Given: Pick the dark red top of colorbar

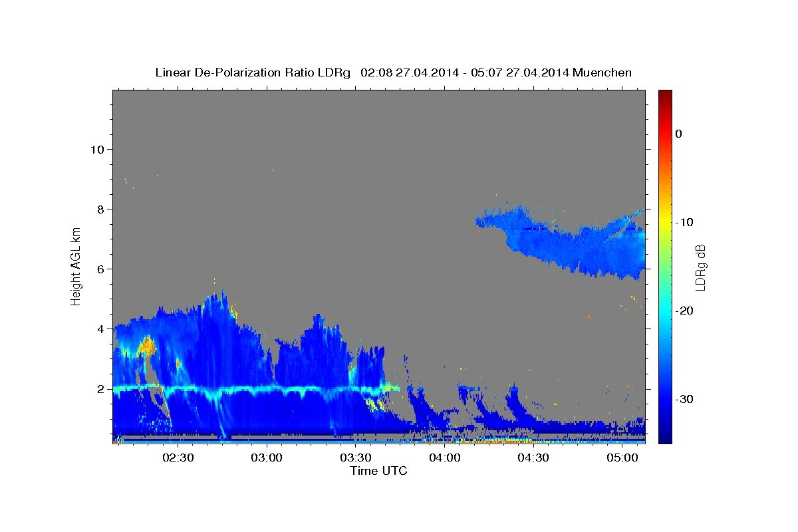Looking at the screenshot, I should tap(665, 94).
